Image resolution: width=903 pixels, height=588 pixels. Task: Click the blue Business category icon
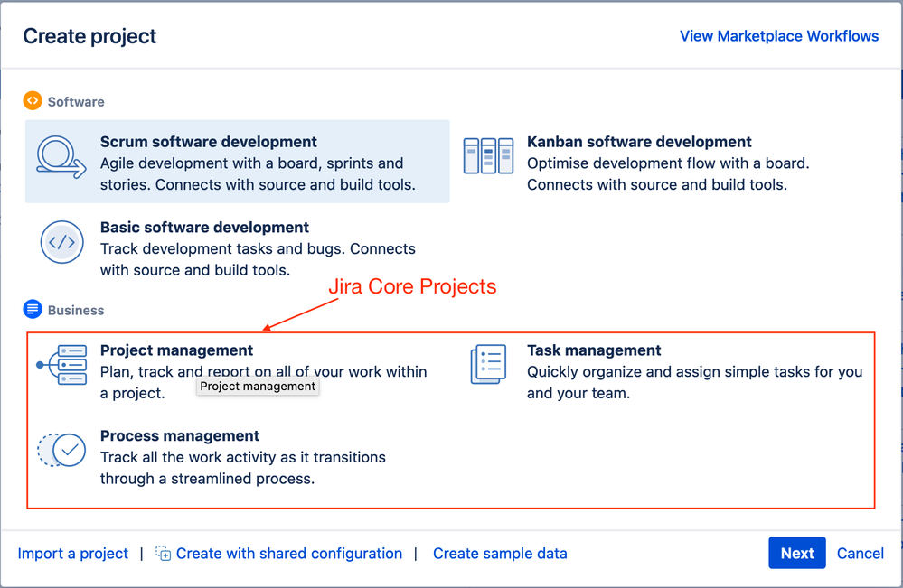[33, 309]
